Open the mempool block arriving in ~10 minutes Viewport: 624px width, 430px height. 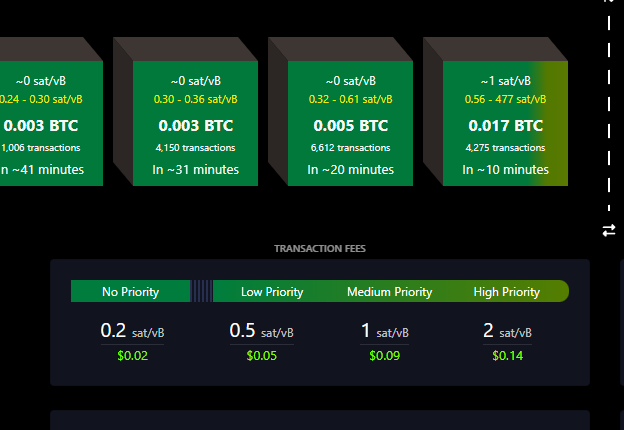tap(505, 123)
